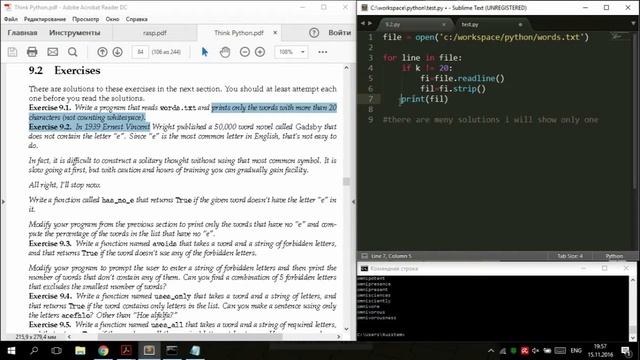Open the find magnifier in Acrobat toolbar

pyautogui.click(x=73, y=52)
